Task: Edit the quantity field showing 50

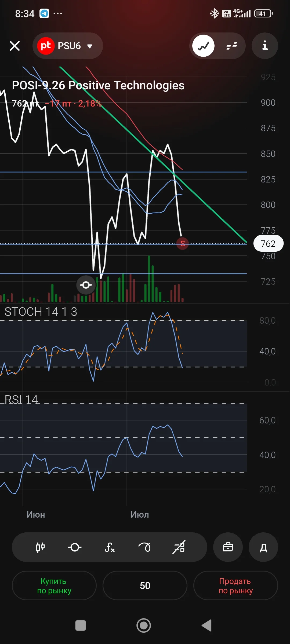Action: 145,586
